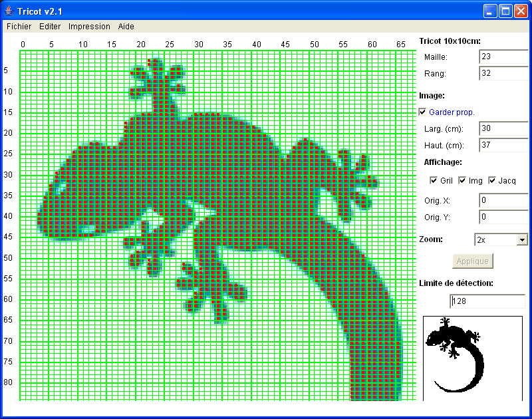Click the Orig. Y input field

point(503,217)
